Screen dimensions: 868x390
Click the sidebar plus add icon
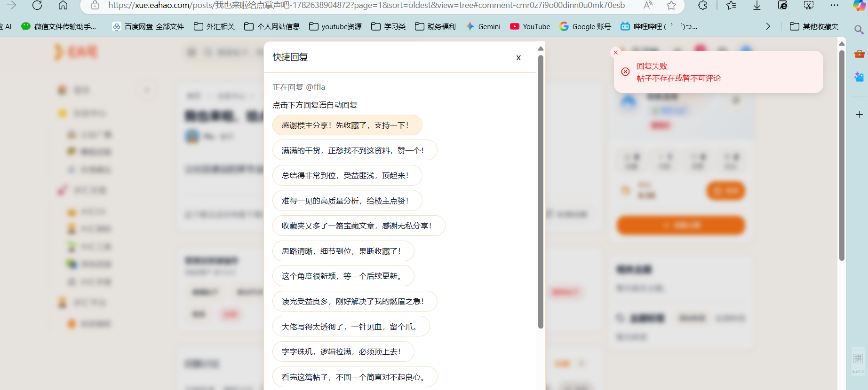click(859, 114)
